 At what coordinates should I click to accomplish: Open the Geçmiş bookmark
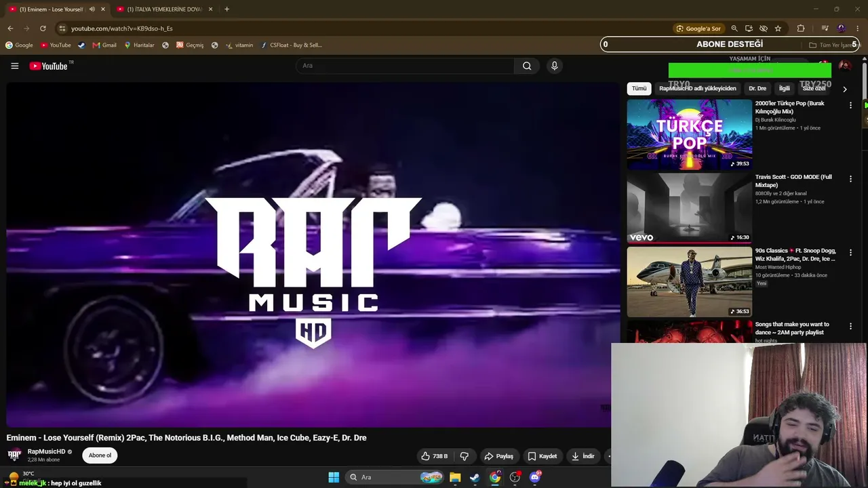coord(190,45)
